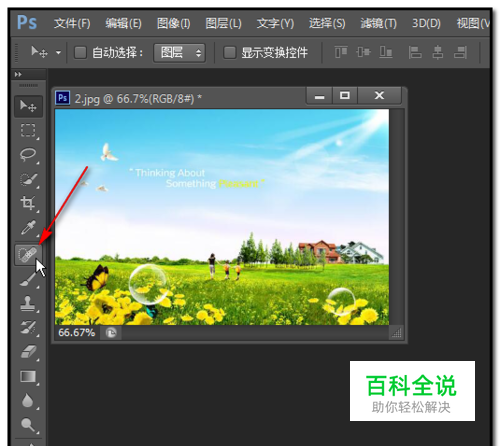The height and width of the screenshot is (446, 500).
Task: Select the Eraser tool
Action: tap(28, 352)
